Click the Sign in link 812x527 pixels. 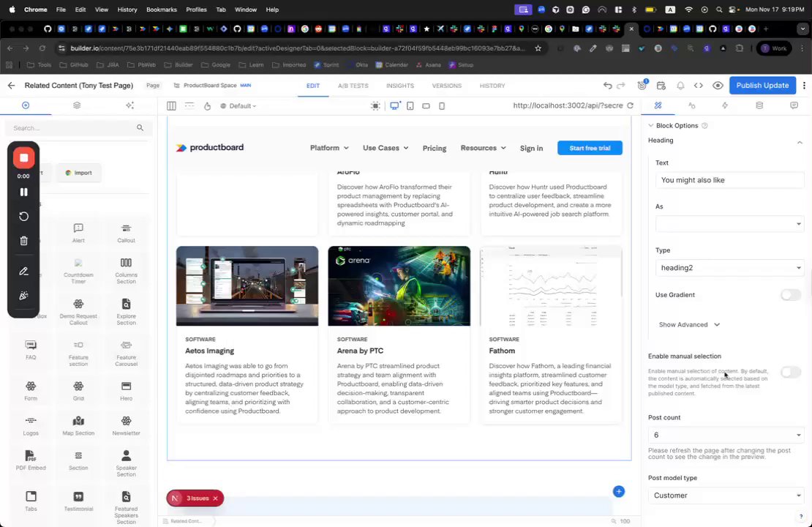click(x=531, y=148)
